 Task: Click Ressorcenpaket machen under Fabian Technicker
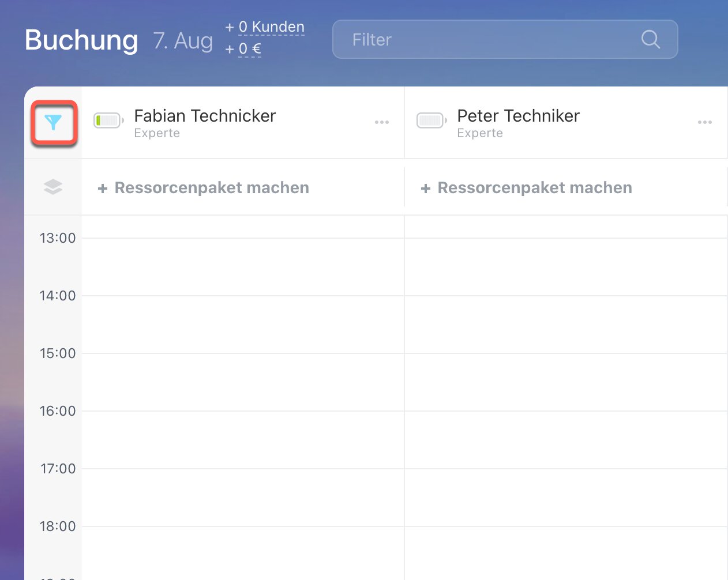click(x=212, y=188)
